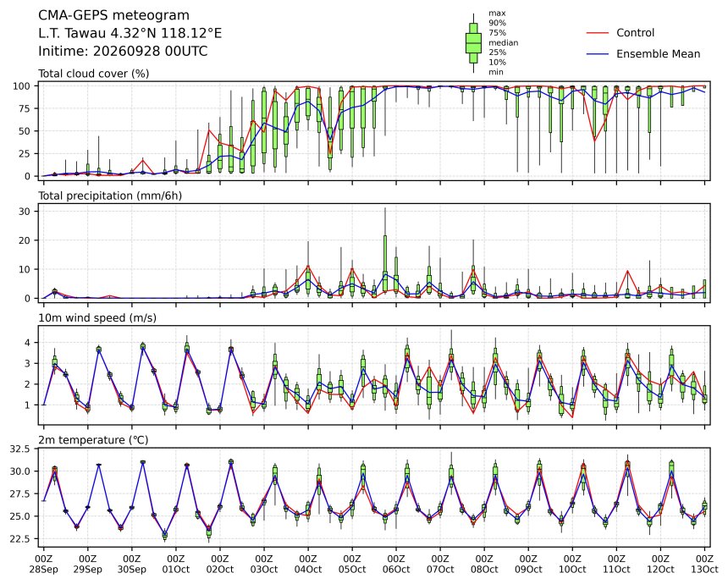Click the 00Z 13Oct time axis label

click(704, 564)
